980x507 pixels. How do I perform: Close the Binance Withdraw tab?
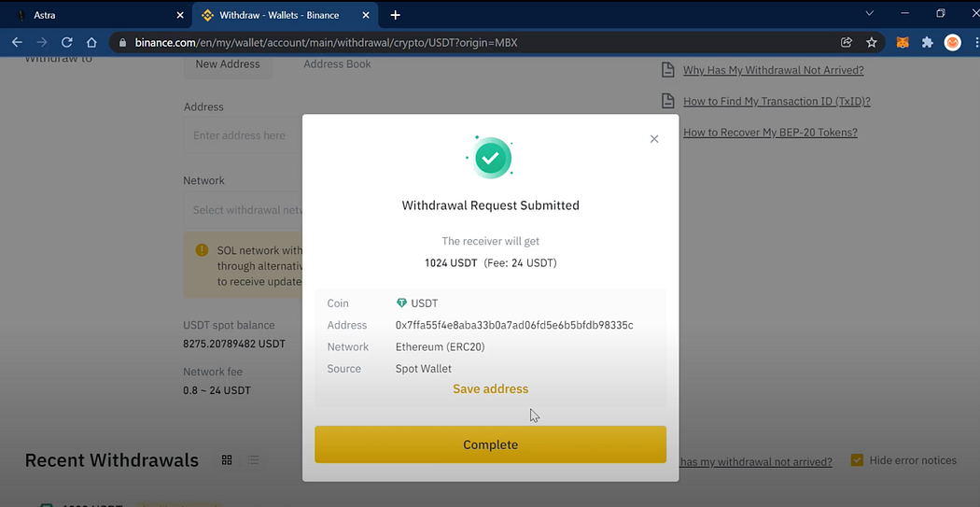366,15
